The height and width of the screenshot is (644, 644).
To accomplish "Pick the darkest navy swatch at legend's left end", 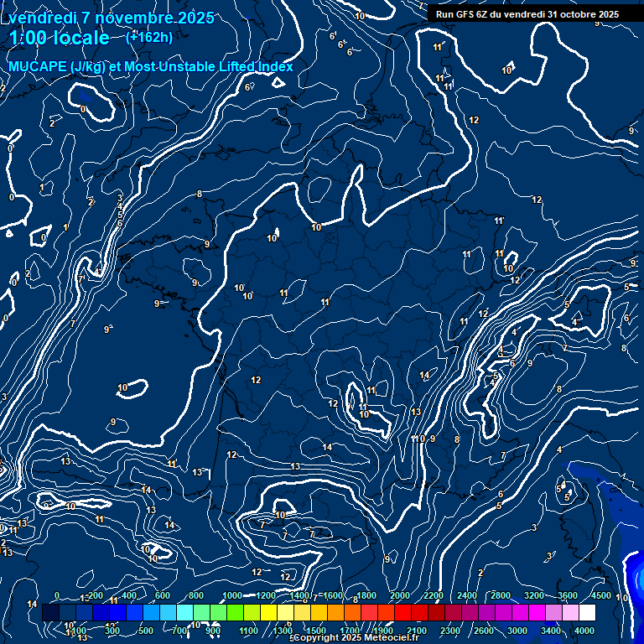I will [50, 614].
